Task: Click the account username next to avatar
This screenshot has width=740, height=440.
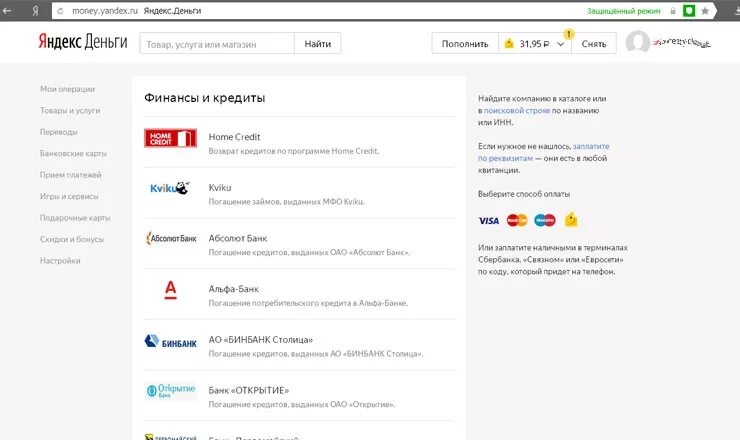Action: coord(682,42)
